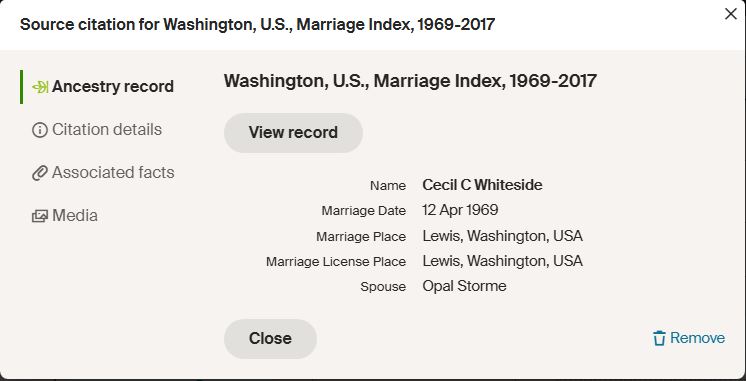The width and height of the screenshot is (746, 381).
Task: Go to the Media tab
Action: click(75, 215)
